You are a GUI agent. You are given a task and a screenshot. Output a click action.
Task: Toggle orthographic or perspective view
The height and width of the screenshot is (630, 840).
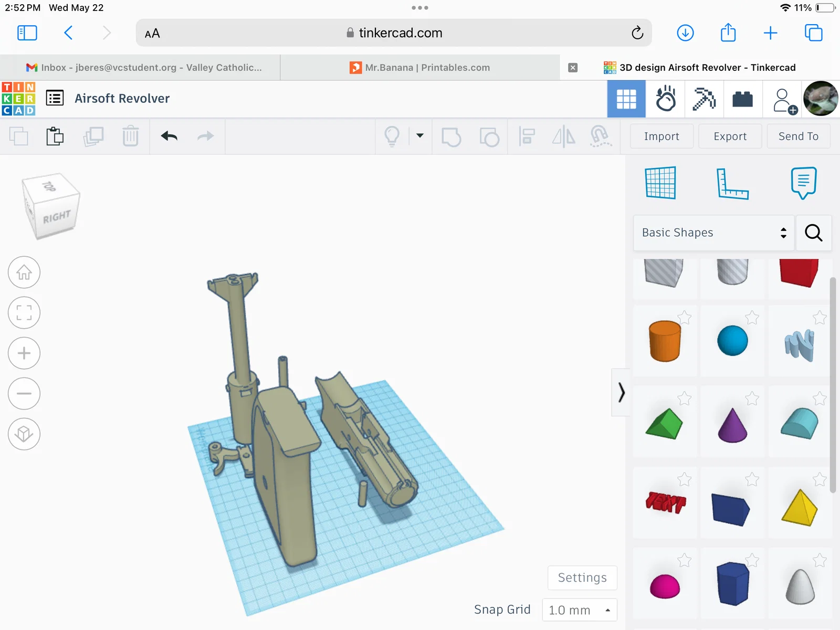point(24,434)
